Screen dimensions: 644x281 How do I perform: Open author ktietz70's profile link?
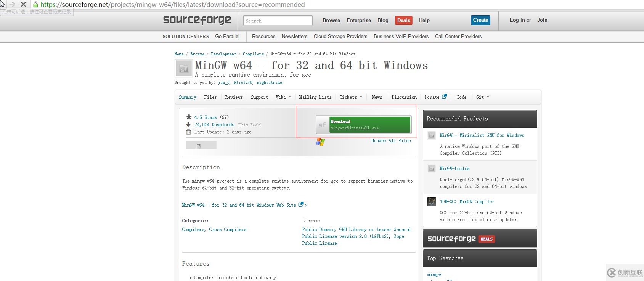click(243, 83)
